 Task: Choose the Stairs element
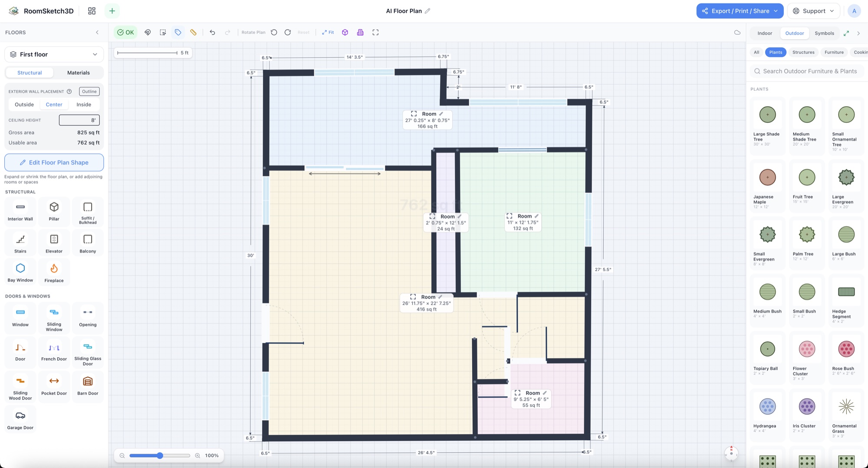point(20,244)
